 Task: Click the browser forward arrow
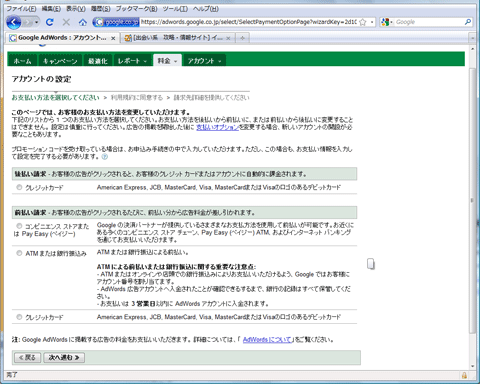point(28,22)
